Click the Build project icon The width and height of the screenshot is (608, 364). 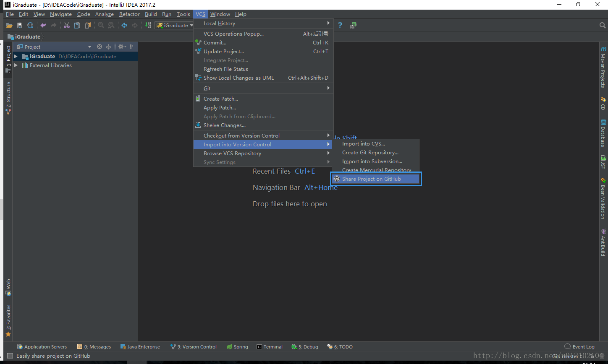click(x=148, y=25)
